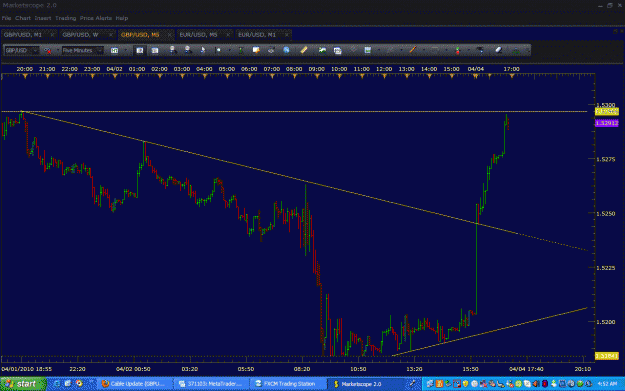The image size is (625, 391).
Task: Click the copy-windows toolbar icon
Action: point(338,51)
